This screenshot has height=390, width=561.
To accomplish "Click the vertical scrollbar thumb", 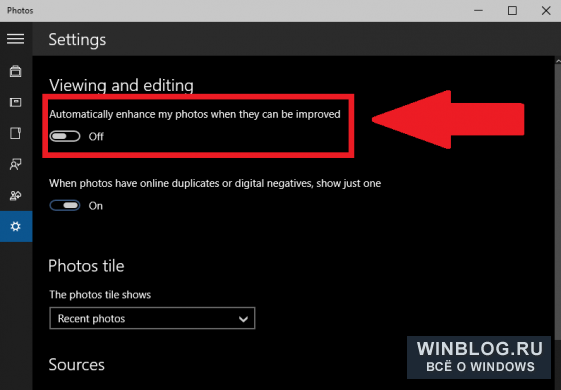I will [558, 202].
